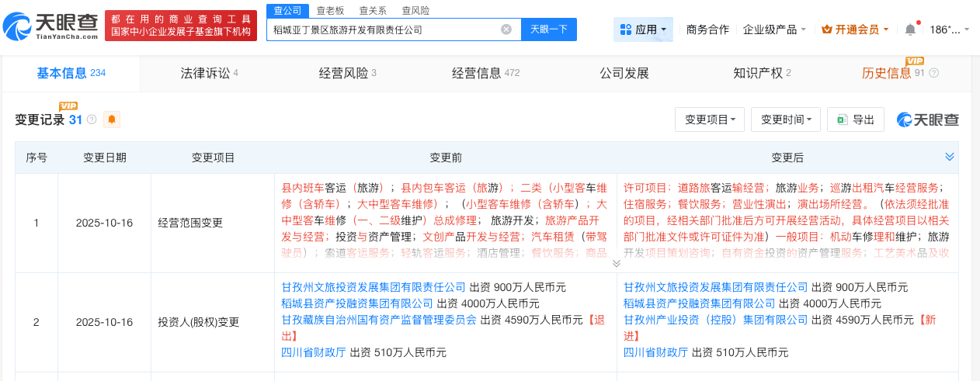Open 甘孜州文旅投资发展集团 link in 变更前 column
The image size is (980, 381).
(374, 287)
